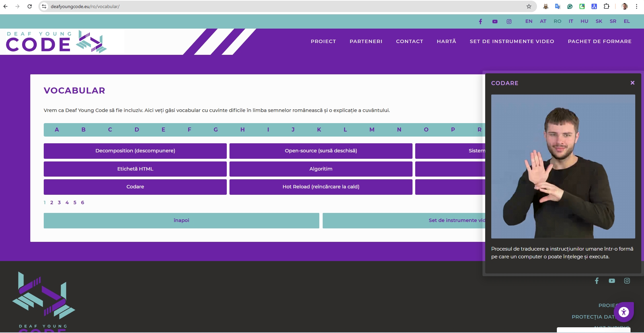Reload the page in browser

[30, 6]
